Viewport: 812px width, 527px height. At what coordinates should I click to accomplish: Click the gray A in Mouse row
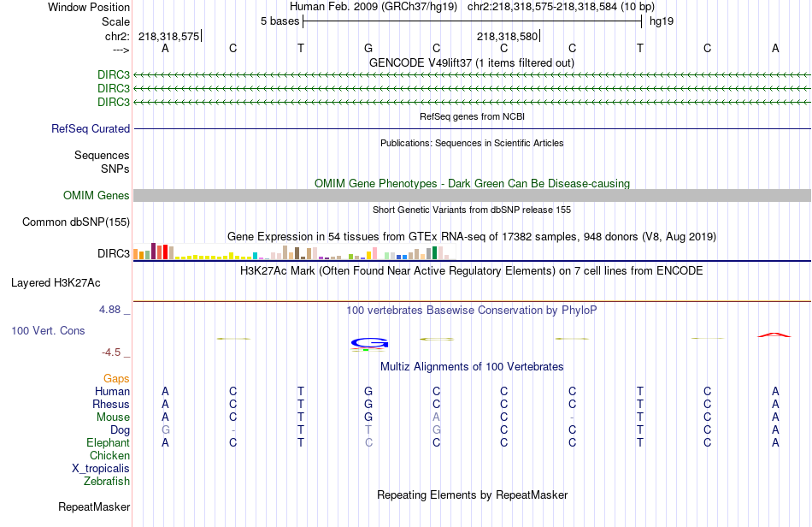coord(436,417)
